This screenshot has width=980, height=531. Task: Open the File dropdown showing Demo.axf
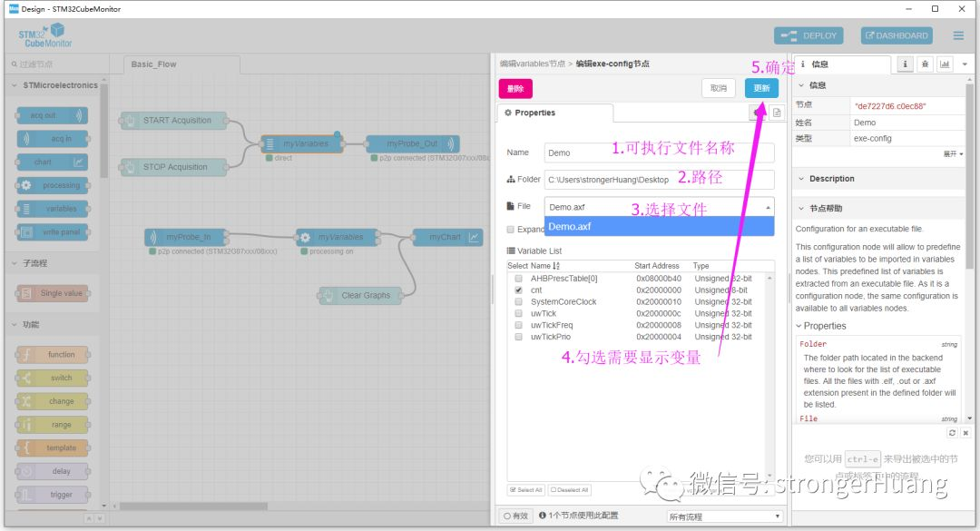tap(660, 207)
